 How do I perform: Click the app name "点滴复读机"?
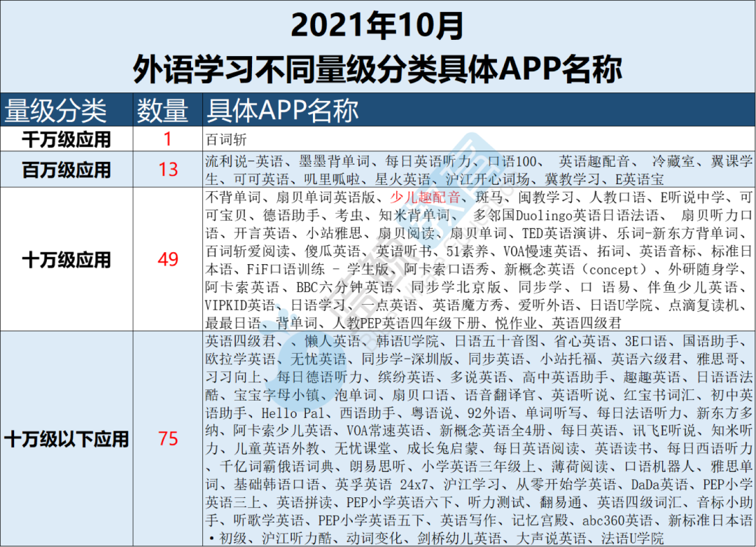tap(704, 305)
